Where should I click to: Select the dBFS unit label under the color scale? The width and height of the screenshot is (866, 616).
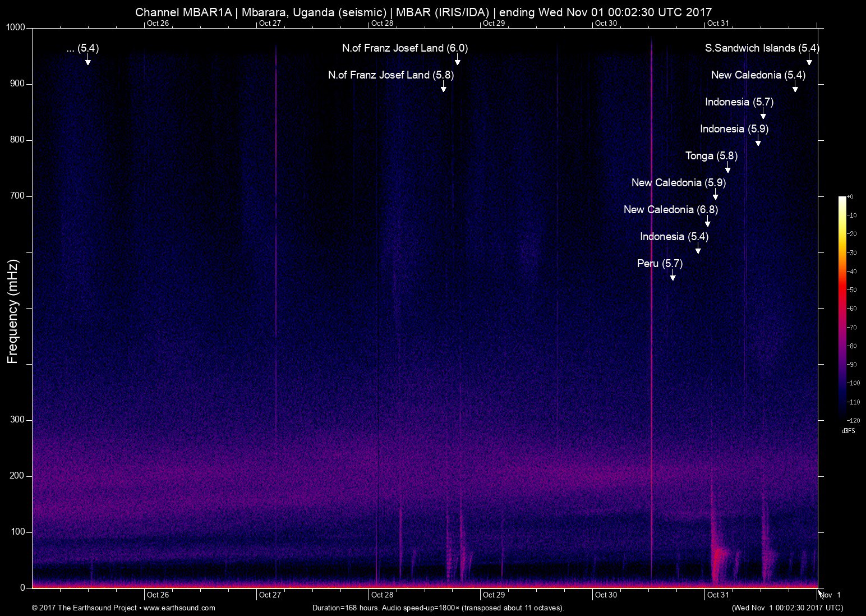pyautogui.click(x=848, y=431)
